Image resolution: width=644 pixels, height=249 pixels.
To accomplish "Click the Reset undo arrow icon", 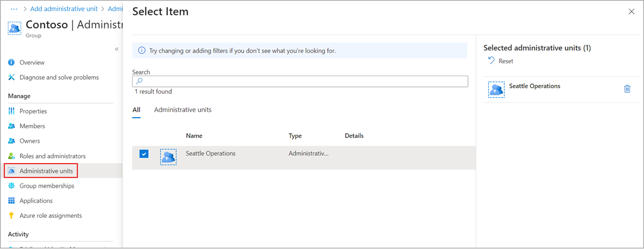I will 491,61.
